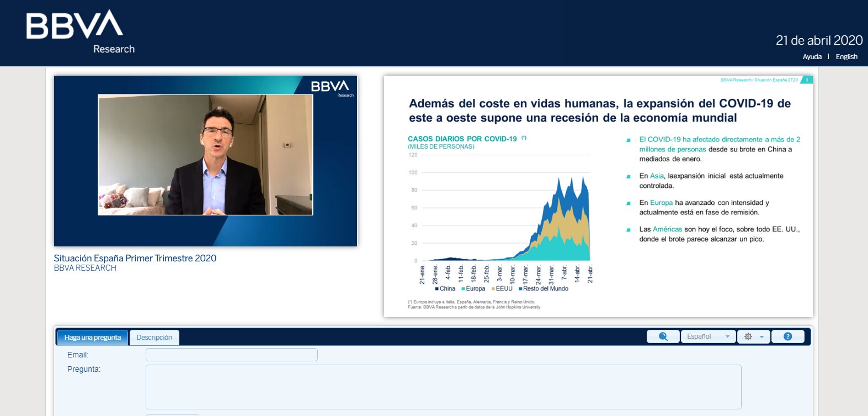Click the date '21 de abril 2020'

tap(819, 40)
